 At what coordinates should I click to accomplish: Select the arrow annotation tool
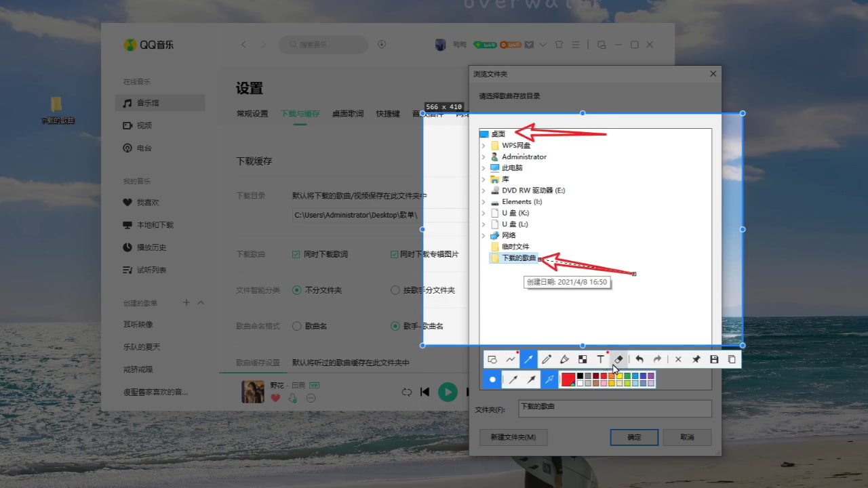pos(529,359)
